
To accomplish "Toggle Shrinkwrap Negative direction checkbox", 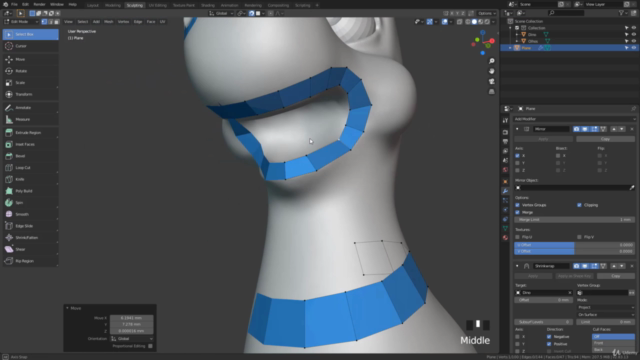I will [x=549, y=337].
